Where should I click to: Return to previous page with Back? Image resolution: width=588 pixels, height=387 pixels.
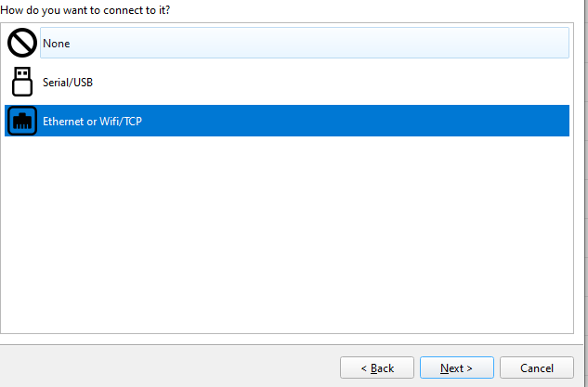(377, 368)
